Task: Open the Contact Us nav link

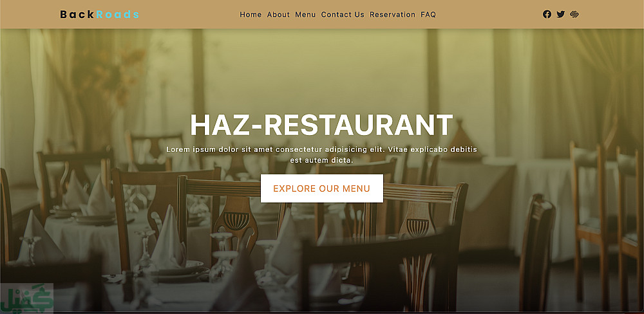Action: tap(343, 14)
